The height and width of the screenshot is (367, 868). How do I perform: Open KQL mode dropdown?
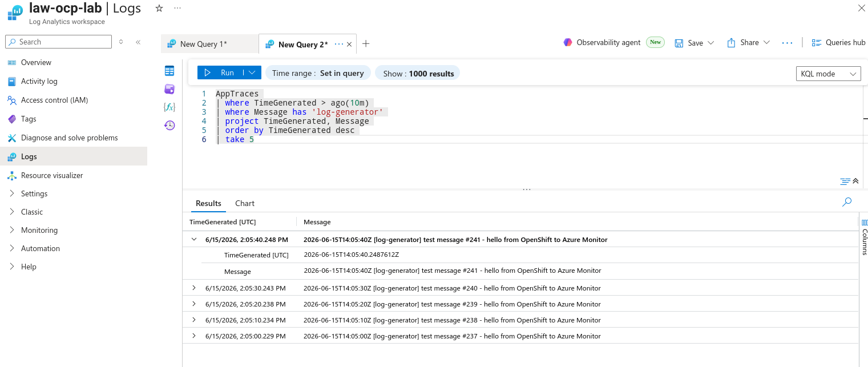tap(828, 74)
